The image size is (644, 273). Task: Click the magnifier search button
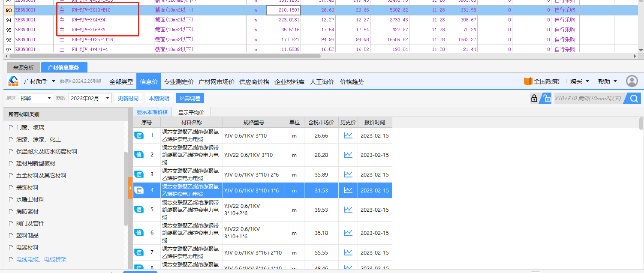(634, 98)
